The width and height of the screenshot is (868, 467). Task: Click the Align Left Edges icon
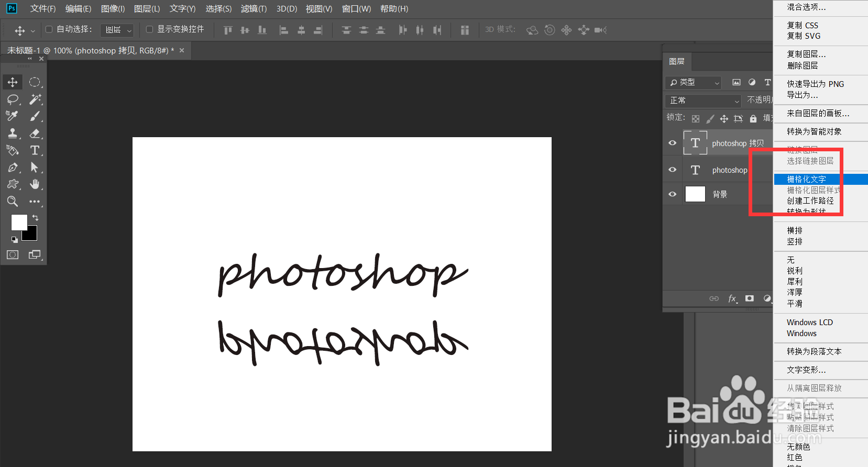coord(283,30)
